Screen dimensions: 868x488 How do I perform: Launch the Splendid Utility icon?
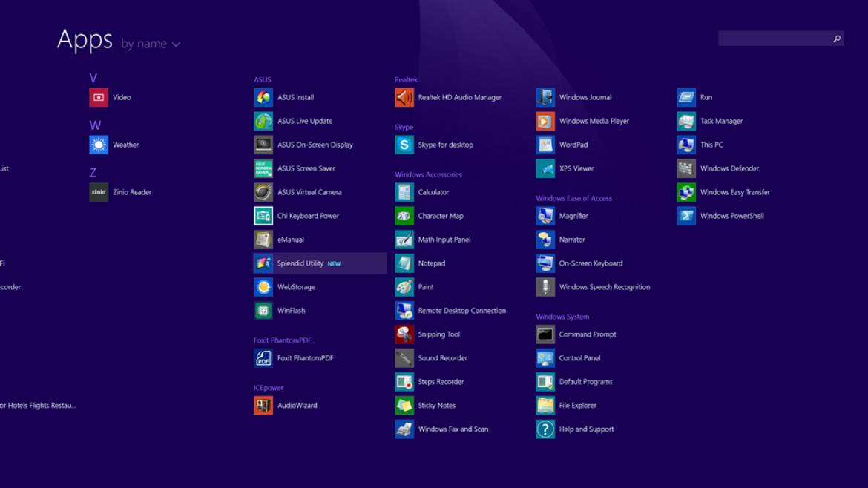263,263
